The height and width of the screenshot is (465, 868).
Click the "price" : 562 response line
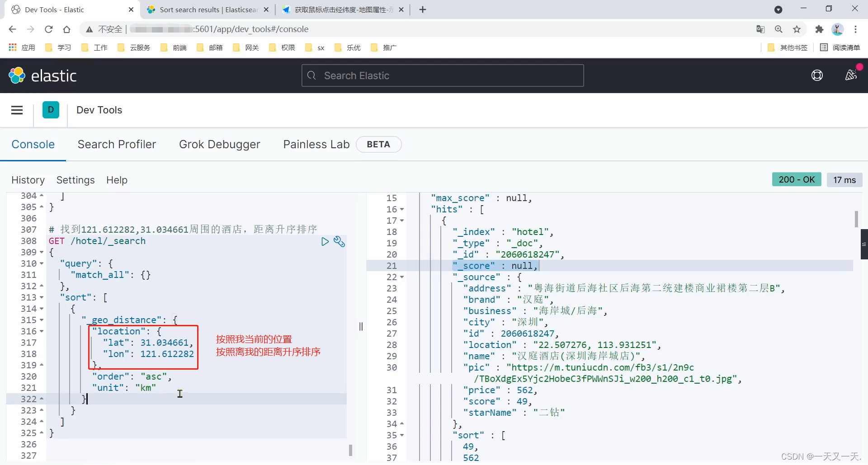tap(500, 390)
